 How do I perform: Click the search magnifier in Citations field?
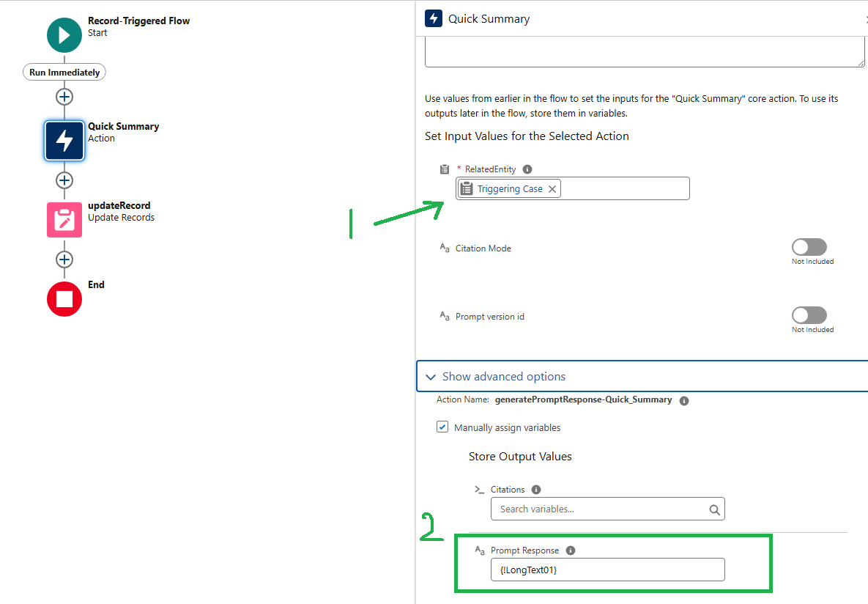point(715,509)
